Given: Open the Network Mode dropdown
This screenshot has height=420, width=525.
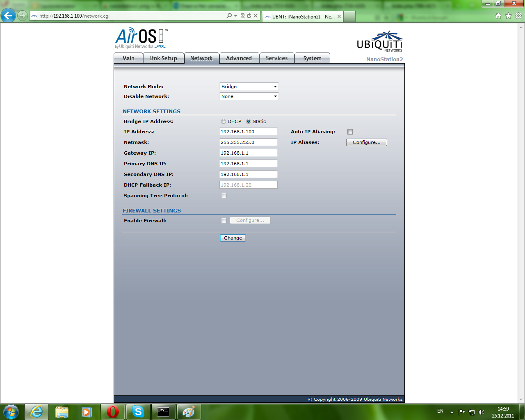Looking at the screenshot, I should tap(249, 87).
